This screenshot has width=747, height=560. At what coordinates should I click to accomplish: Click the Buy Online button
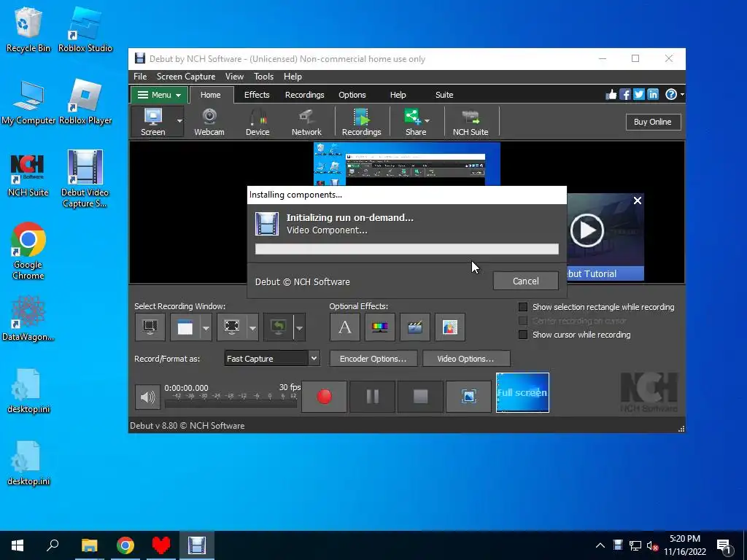coord(653,122)
